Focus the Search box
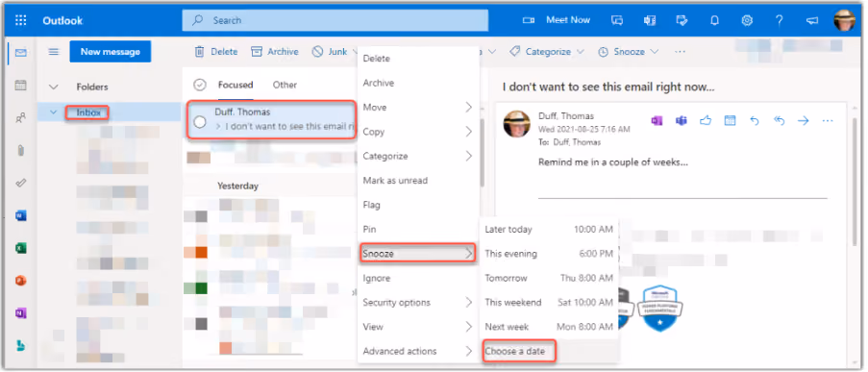This screenshot has width=868, height=372. click(335, 20)
